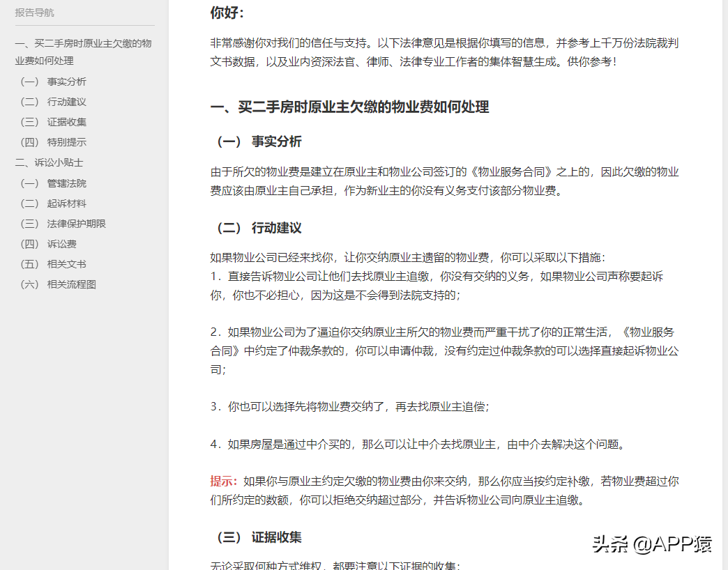Jump to (四) 诉讼费 section
The image size is (728, 570).
(48, 244)
